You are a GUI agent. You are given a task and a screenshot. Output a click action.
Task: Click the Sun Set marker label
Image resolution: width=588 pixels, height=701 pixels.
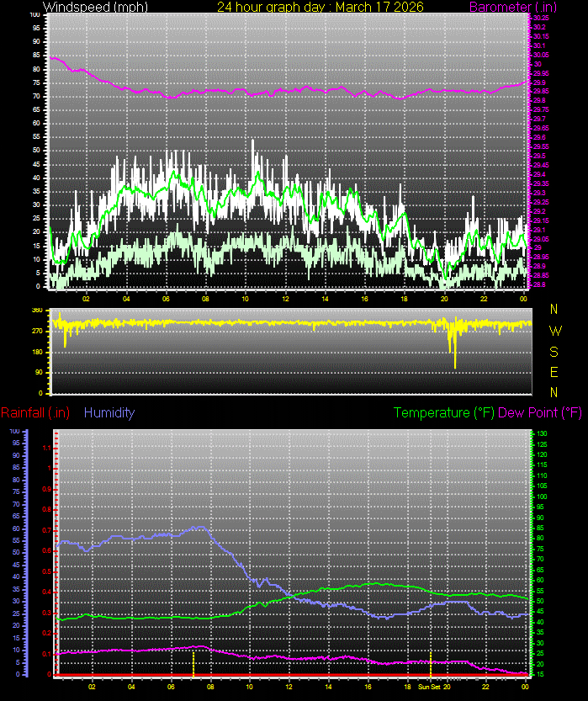430,687
